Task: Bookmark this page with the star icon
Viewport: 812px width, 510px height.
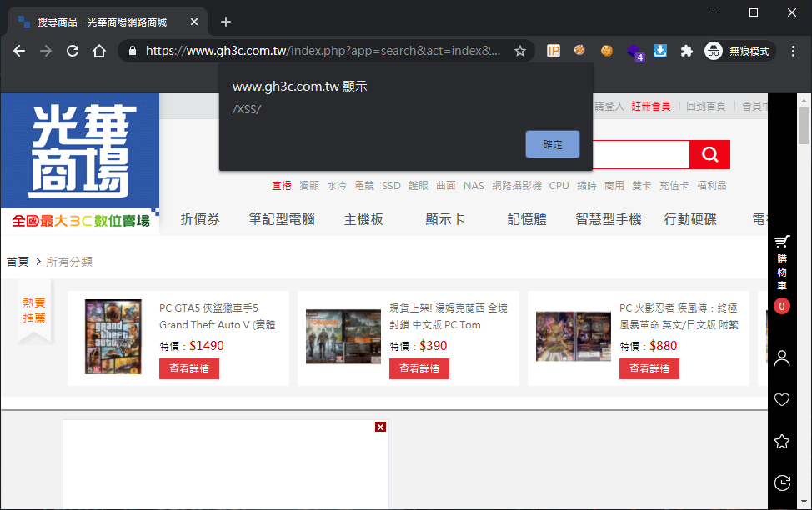Action: click(520, 51)
